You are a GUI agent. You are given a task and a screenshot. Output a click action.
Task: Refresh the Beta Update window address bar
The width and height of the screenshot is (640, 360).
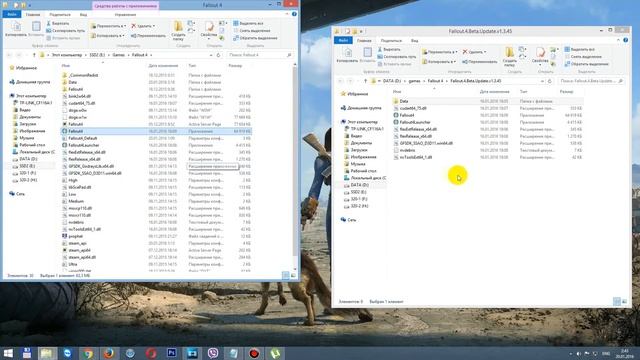(x=550, y=81)
